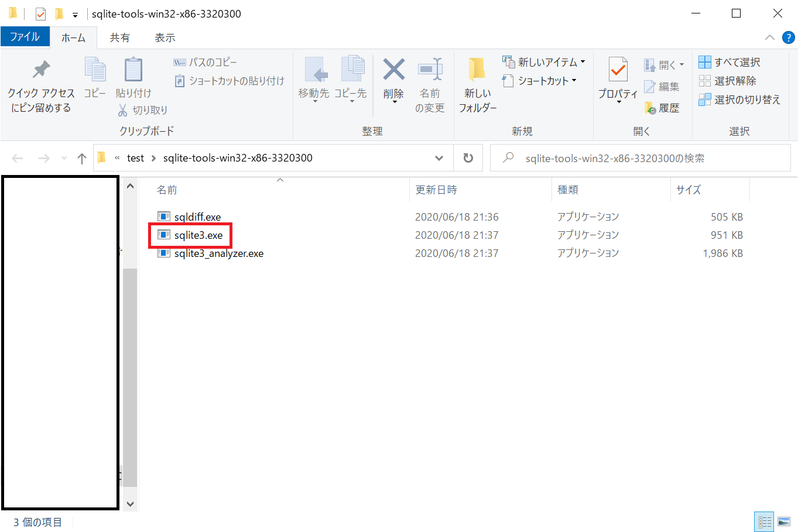Click Properties checkmark in title bar
The height and width of the screenshot is (532, 798).
pos(40,13)
